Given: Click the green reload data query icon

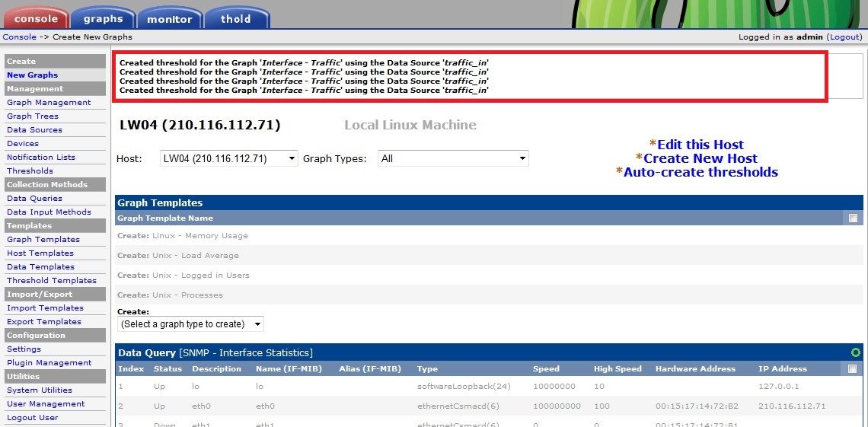Looking at the screenshot, I should [856, 352].
